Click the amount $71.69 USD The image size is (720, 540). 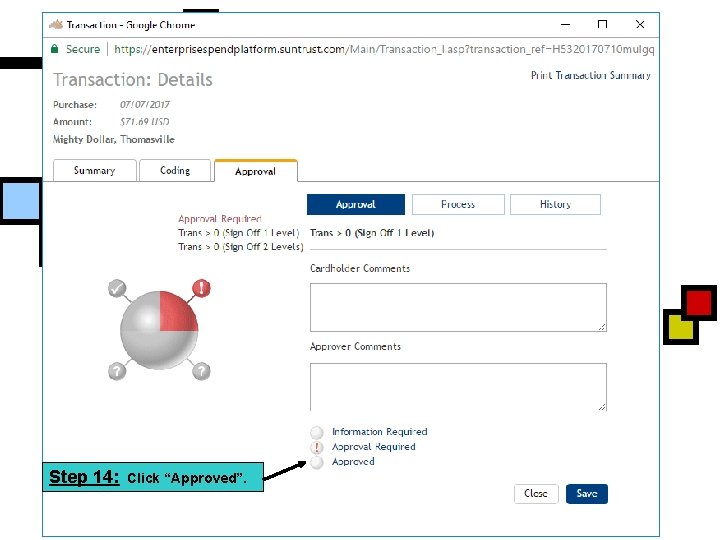click(x=145, y=122)
